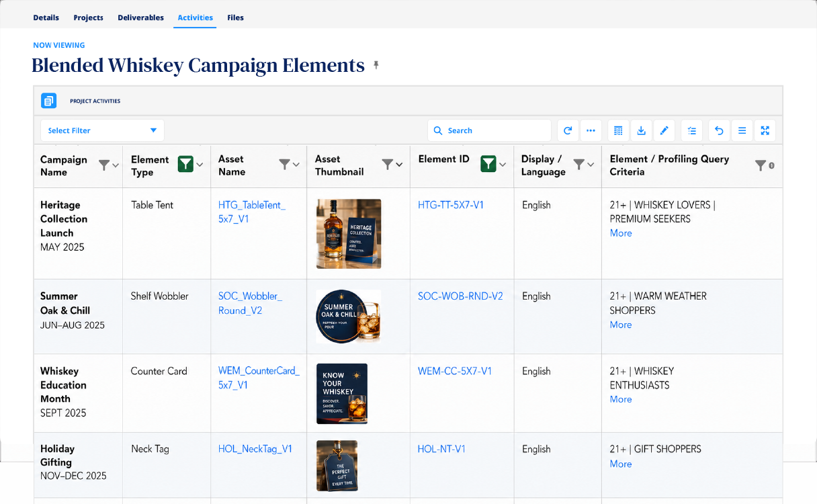Screen dimensions: 817x504
Task: Switch to the Deliverables tab
Action: coord(140,17)
